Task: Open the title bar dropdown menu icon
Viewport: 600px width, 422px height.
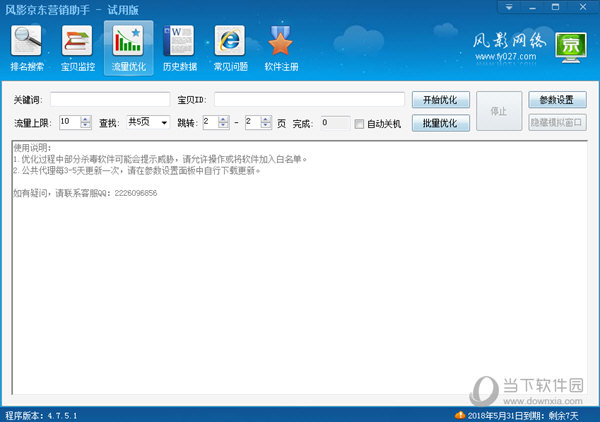Action: (x=509, y=7)
